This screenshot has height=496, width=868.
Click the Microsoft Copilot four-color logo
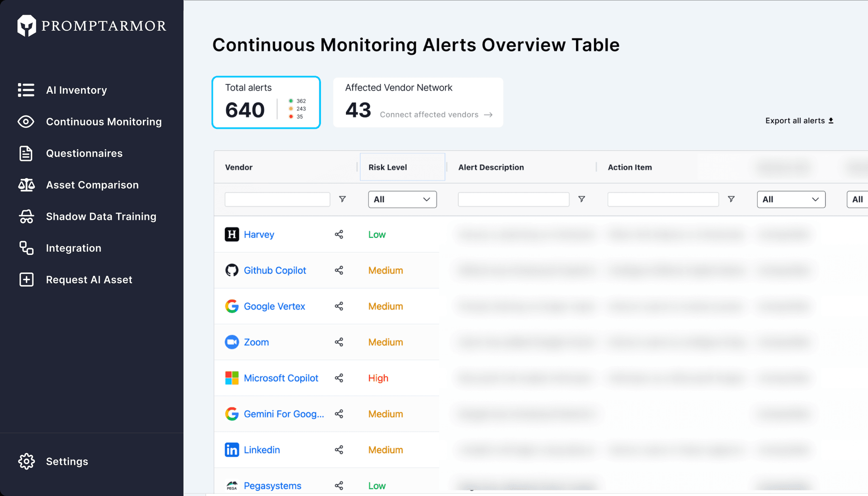coord(232,378)
